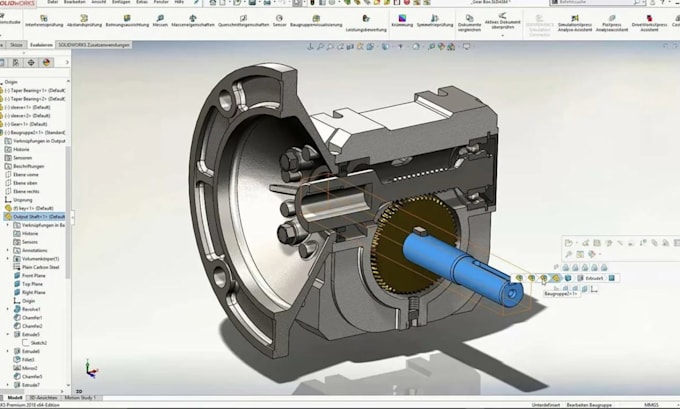This screenshot has height=409, width=680.
Task: Select Output Shaft<1> in the tree
Action: [35, 216]
